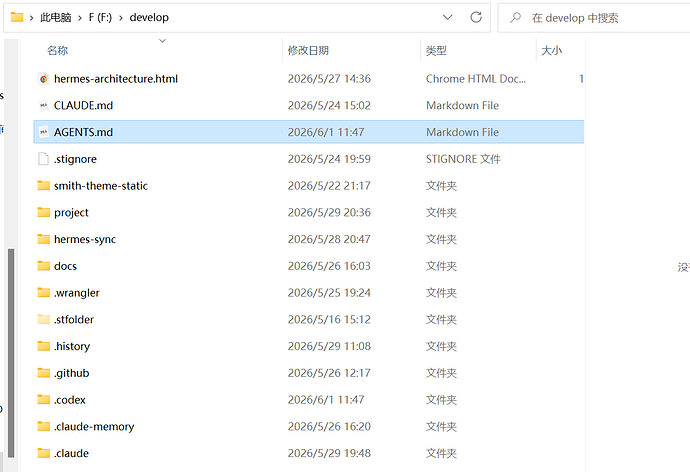Click the navigation pane vertical scrollbar
The height and width of the screenshot is (472, 690).
tap(11, 353)
